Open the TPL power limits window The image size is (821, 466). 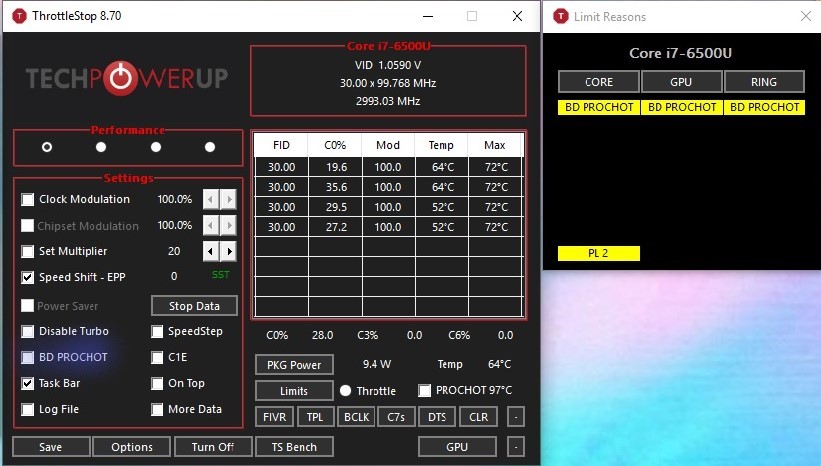315,417
